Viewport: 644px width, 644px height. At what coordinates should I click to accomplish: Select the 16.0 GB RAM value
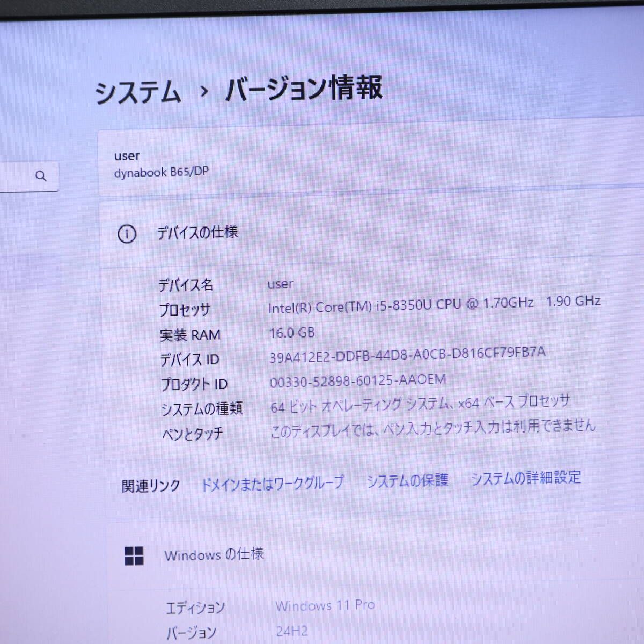point(292,333)
